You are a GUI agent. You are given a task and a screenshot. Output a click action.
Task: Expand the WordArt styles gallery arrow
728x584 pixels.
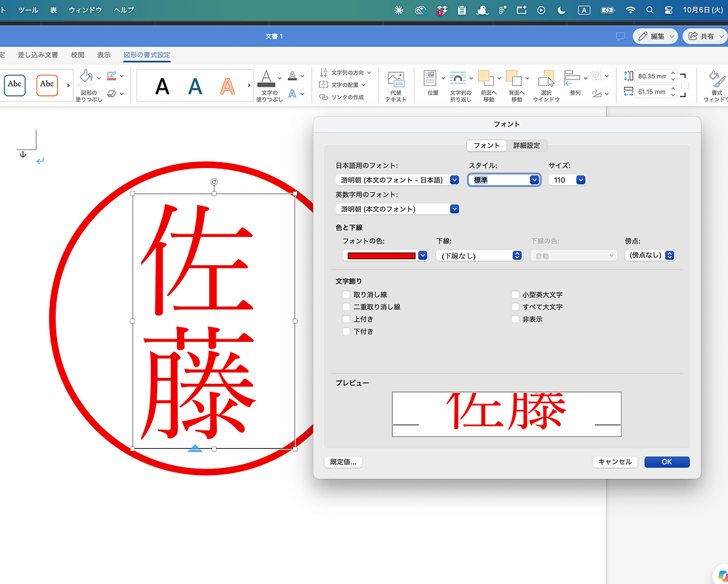click(x=249, y=85)
